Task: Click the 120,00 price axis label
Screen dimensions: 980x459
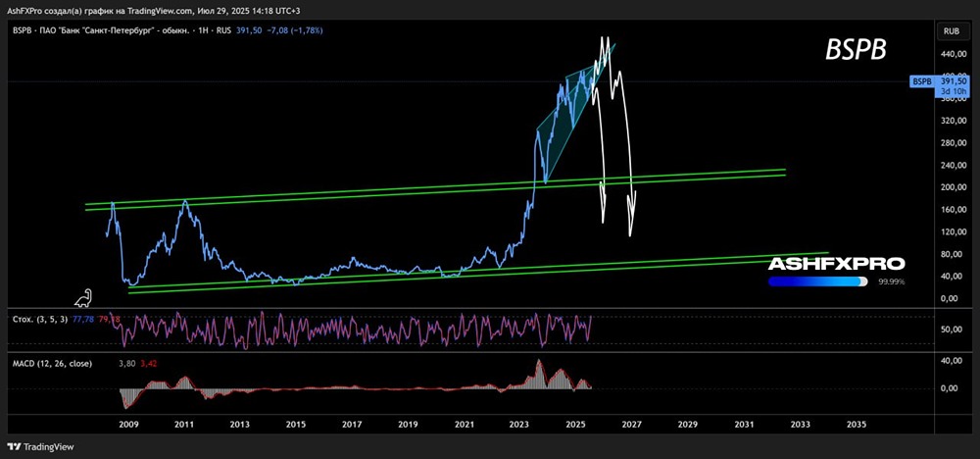Action: (953, 232)
